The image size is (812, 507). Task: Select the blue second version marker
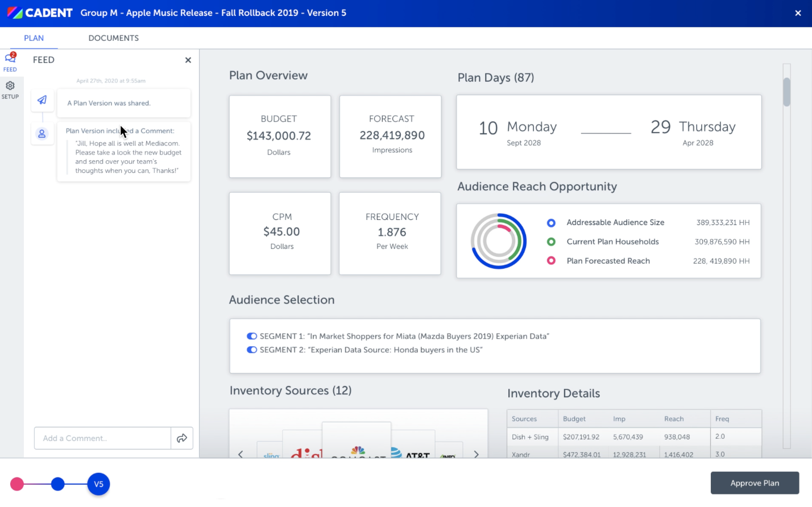coord(57,484)
